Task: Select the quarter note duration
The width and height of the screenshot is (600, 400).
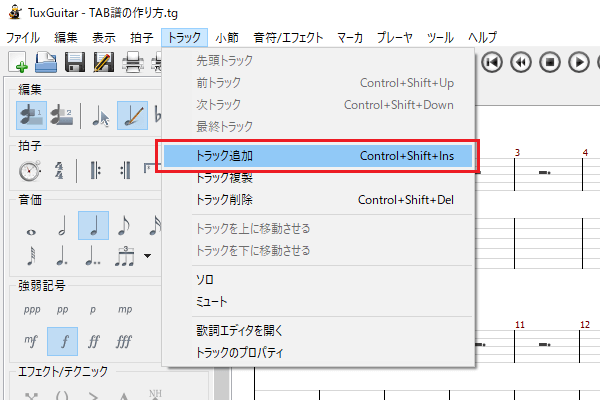Action: (93, 225)
